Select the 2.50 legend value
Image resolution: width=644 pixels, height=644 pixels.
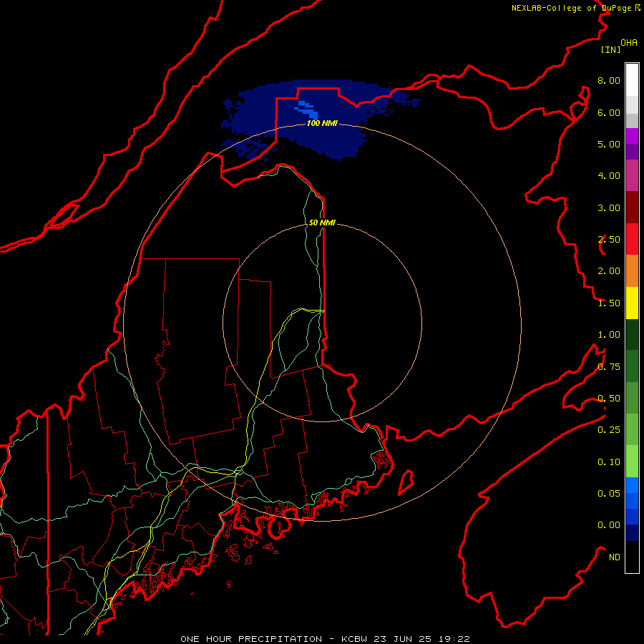coord(609,240)
